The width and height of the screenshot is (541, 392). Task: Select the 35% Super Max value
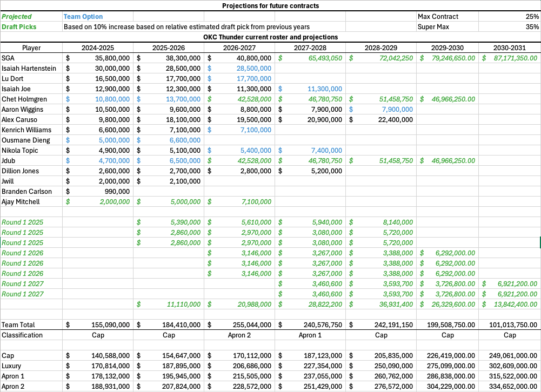point(509,27)
